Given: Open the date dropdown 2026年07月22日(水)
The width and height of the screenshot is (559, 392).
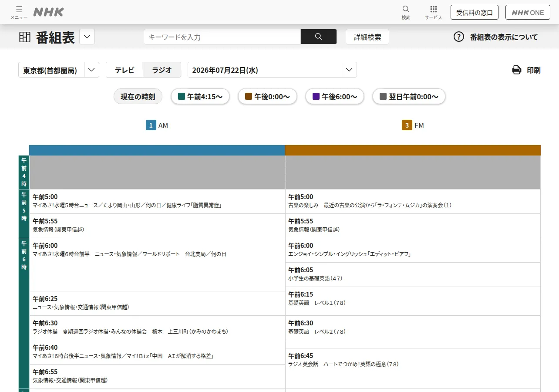Looking at the screenshot, I should [272, 70].
